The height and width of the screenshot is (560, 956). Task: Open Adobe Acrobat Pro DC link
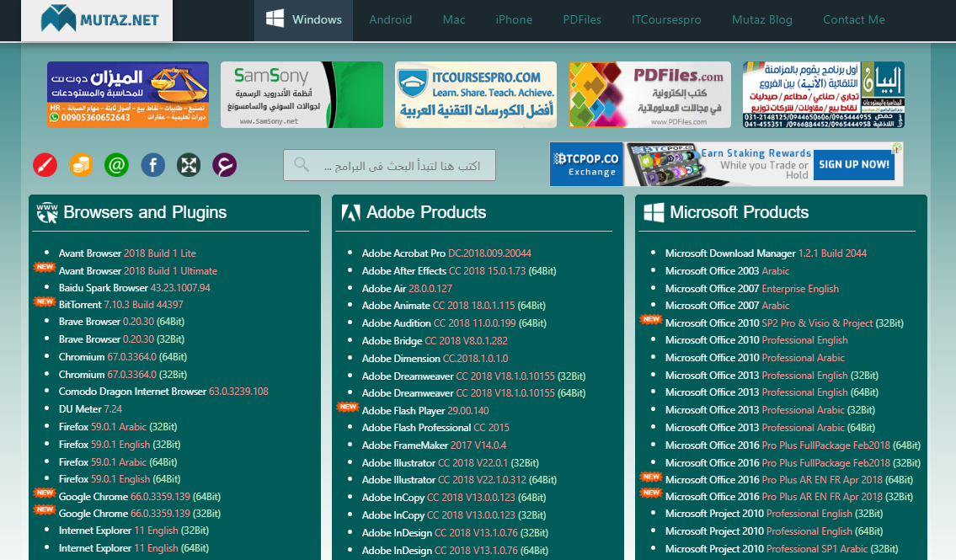[x=446, y=253]
